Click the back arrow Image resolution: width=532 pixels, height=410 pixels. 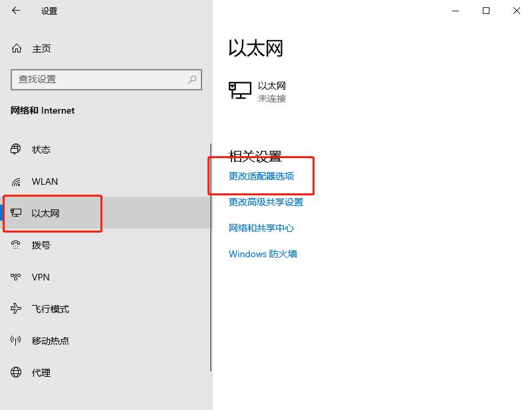[x=16, y=11]
